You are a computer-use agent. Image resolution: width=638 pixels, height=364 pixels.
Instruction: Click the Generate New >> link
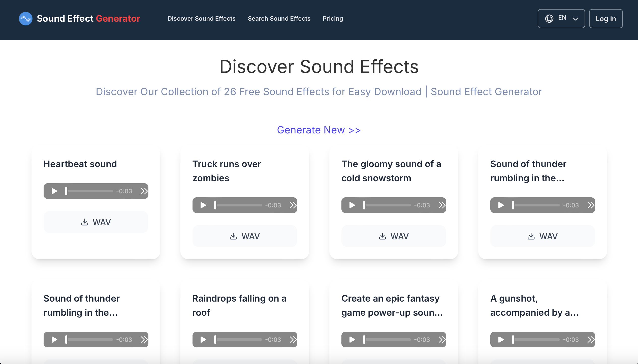pyautogui.click(x=319, y=130)
